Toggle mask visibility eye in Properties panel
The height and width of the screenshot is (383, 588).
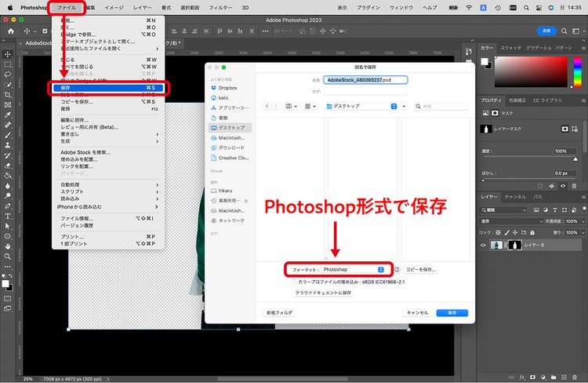tap(563, 186)
